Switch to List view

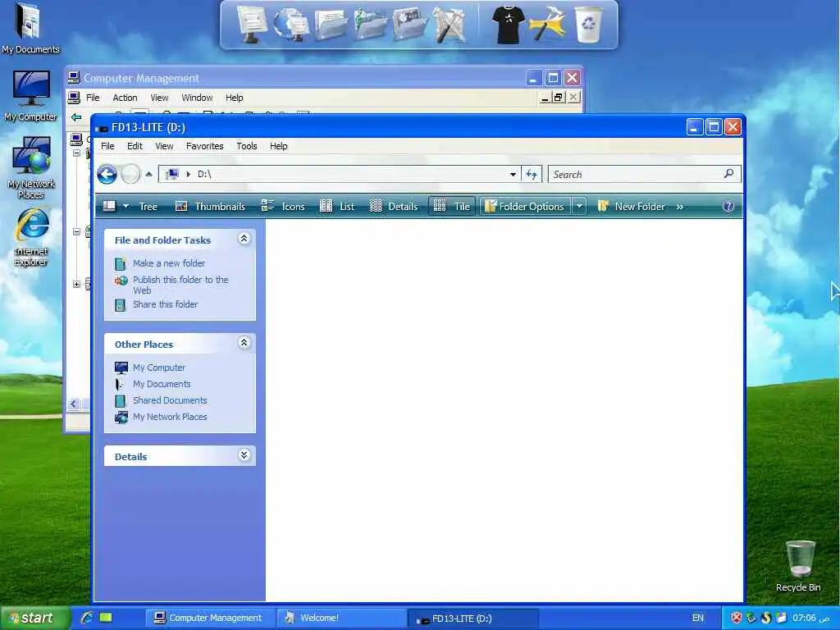[x=337, y=206]
